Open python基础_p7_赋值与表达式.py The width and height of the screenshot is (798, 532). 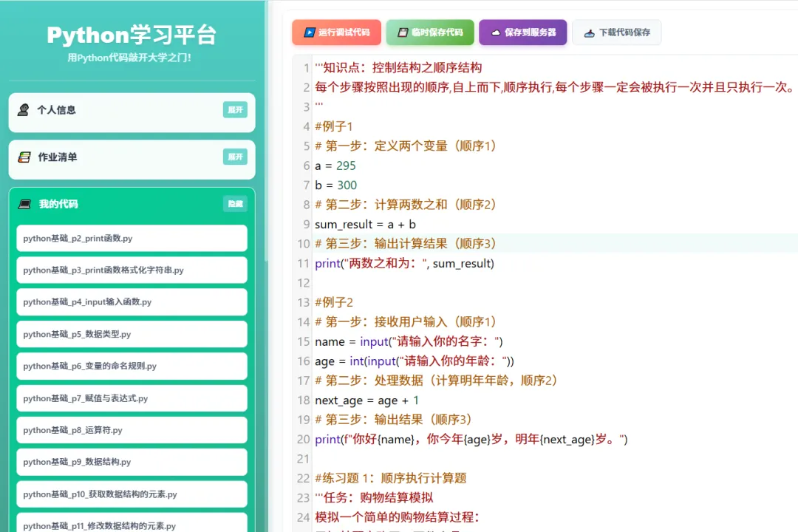point(132,398)
